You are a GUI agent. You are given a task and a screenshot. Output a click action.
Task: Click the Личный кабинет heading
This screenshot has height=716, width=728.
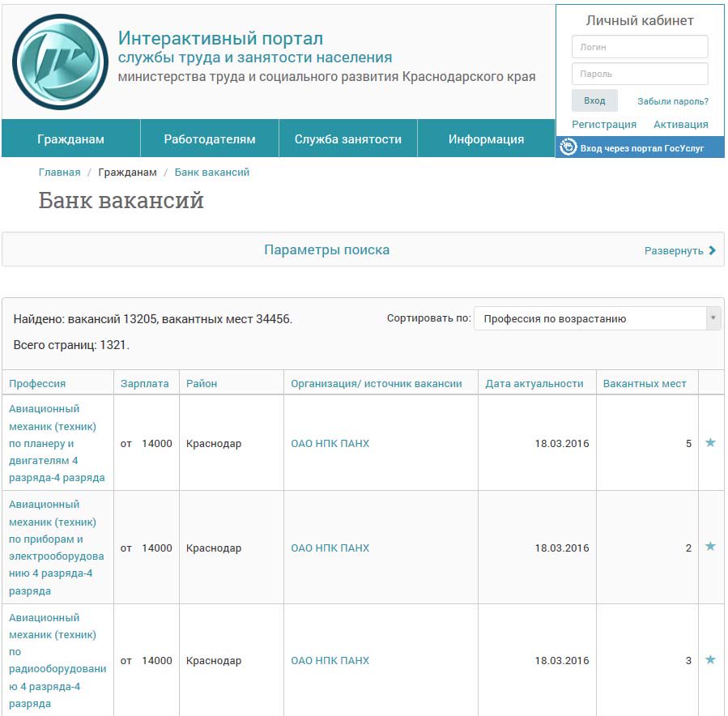(640, 20)
